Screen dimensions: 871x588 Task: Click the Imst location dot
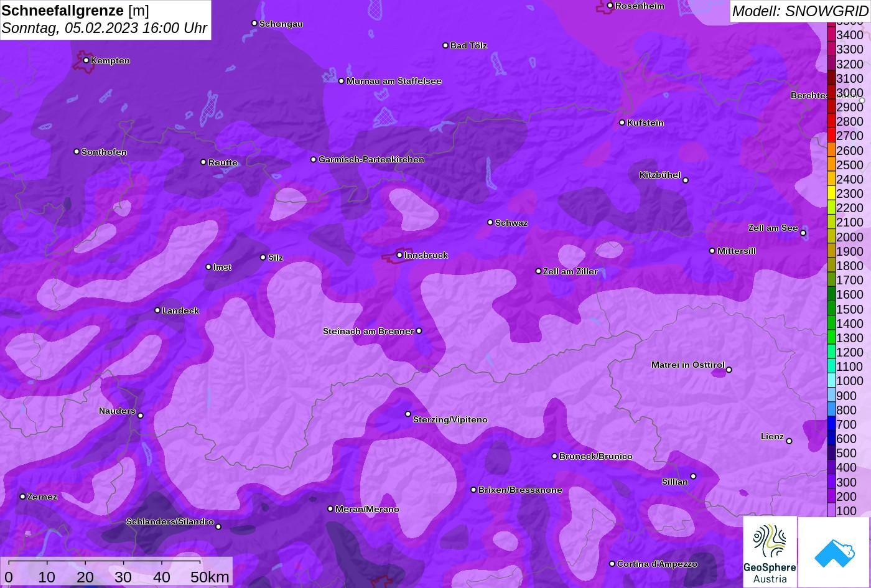(208, 267)
